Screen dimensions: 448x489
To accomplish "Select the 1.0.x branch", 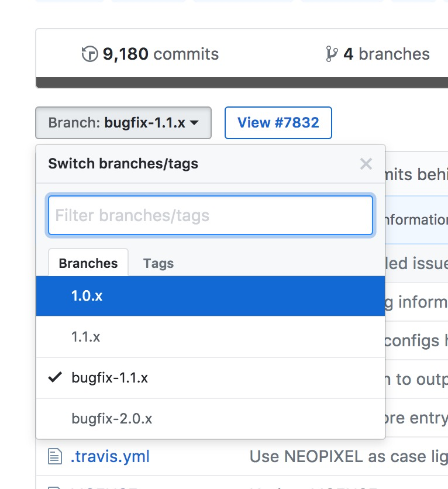I will pyautogui.click(x=211, y=296).
